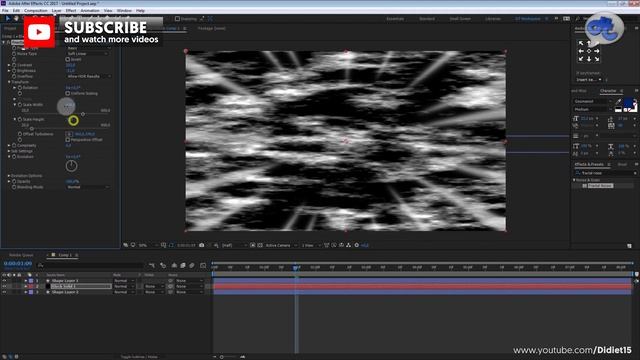
Task: Hide the Black Solid 1 layer eye
Action: tap(4, 287)
